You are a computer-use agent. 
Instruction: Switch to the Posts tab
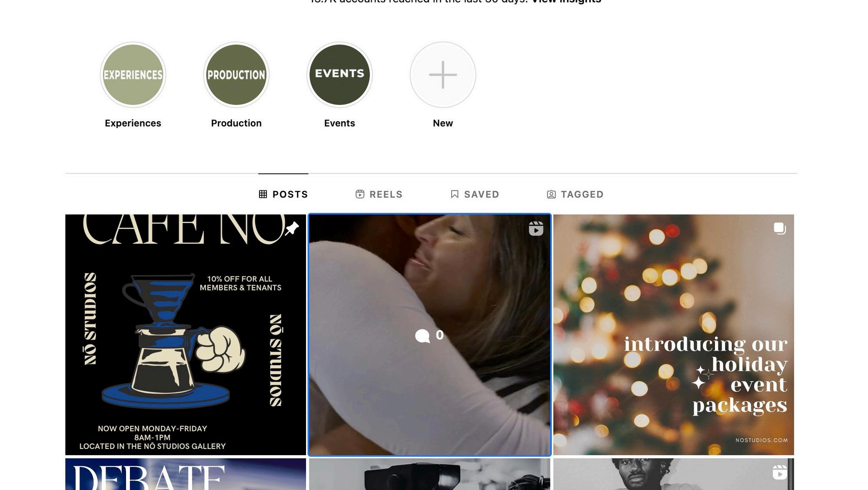pyautogui.click(x=283, y=194)
